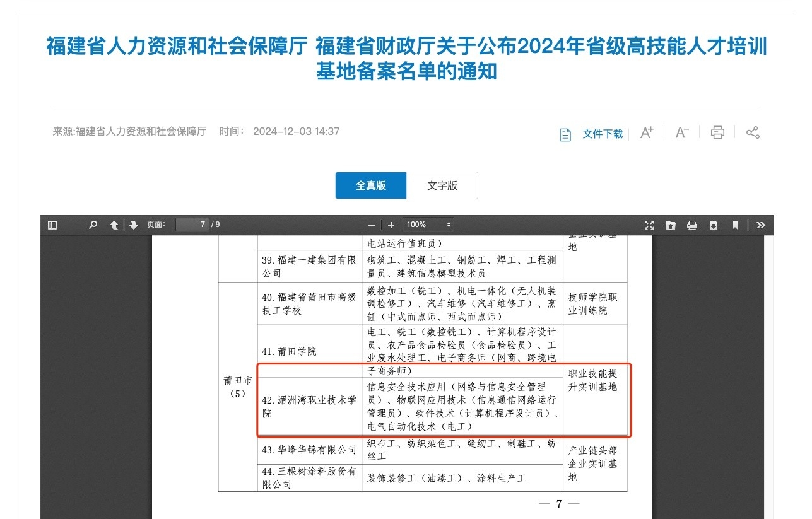Increase font size with the A+ control
The height and width of the screenshot is (519, 812).
pyautogui.click(x=646, y=132)
